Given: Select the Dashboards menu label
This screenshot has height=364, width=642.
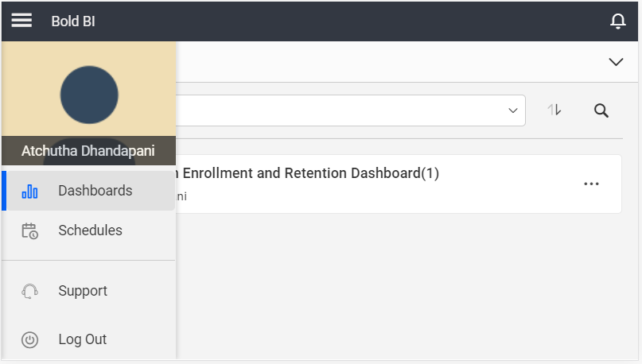Looking at the screenshot, I should pos(95,191).
